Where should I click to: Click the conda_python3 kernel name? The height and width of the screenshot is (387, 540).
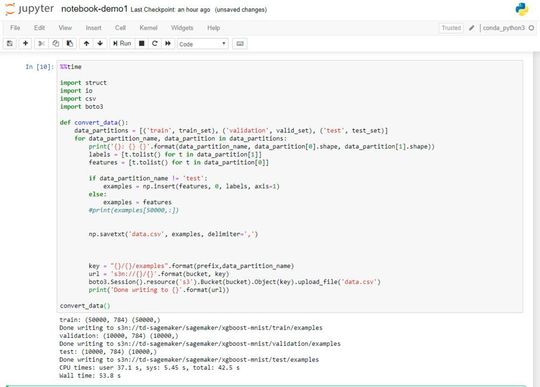click(x=503, y=28)
